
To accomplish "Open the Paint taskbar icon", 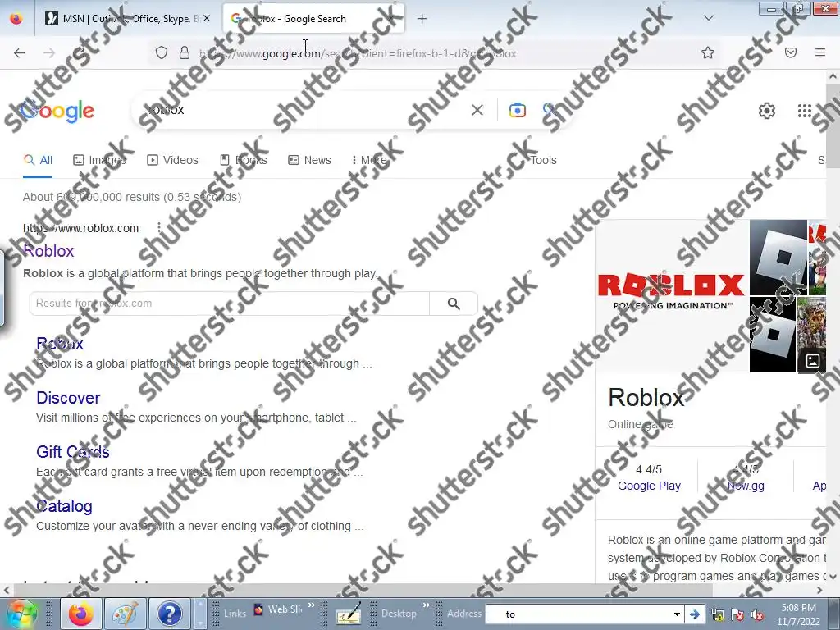I will [126, 614].
